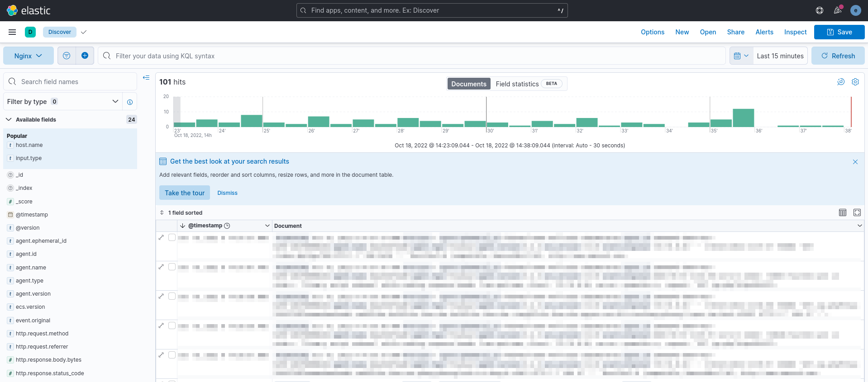Open the main navigation hamburger menu
This screenshot has width=868, height=382.
12,32
